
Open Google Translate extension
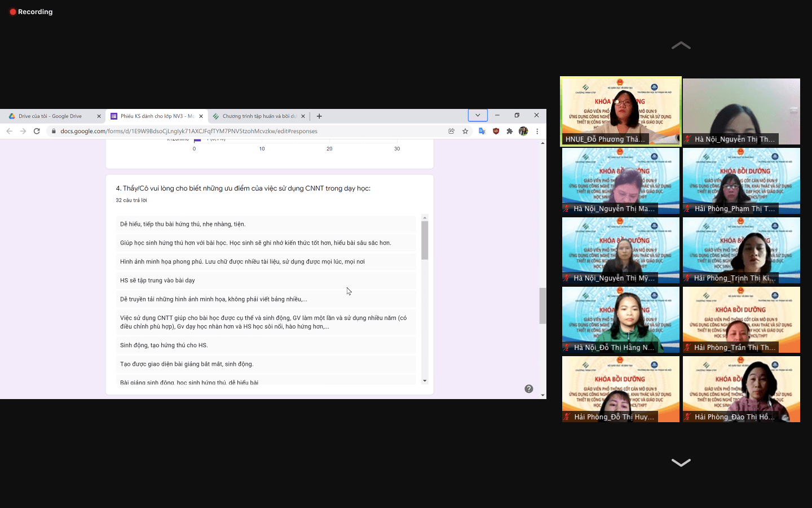coord(482,131)
